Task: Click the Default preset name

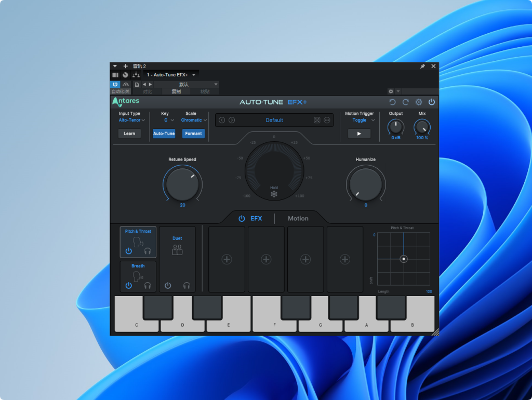Action: pos(274,120)
